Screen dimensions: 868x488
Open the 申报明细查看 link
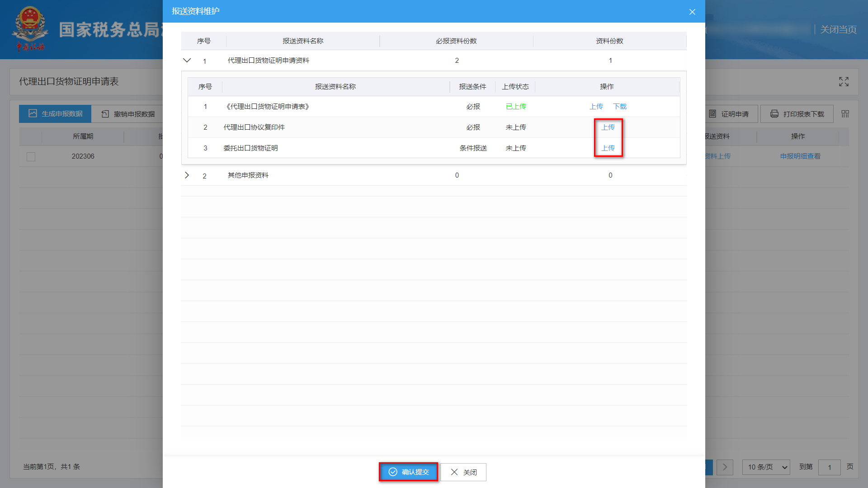800,156
